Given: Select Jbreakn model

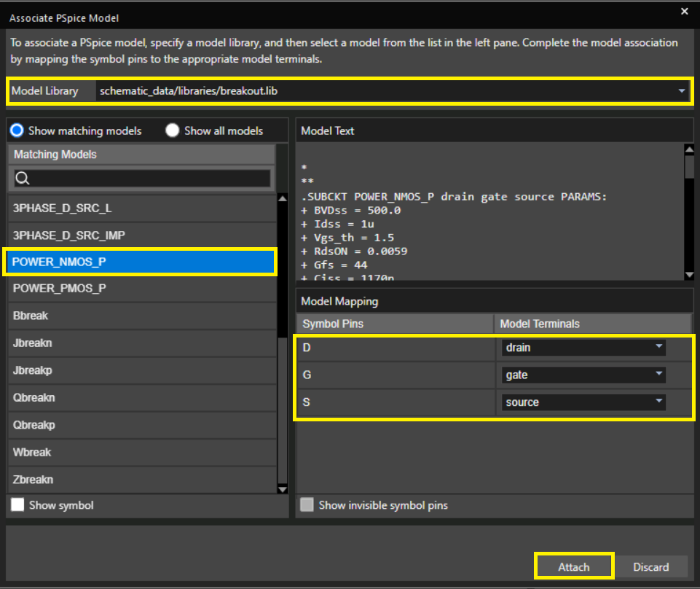Looking at the screenshot, I should pyautogui.click(x=142, y=343).
